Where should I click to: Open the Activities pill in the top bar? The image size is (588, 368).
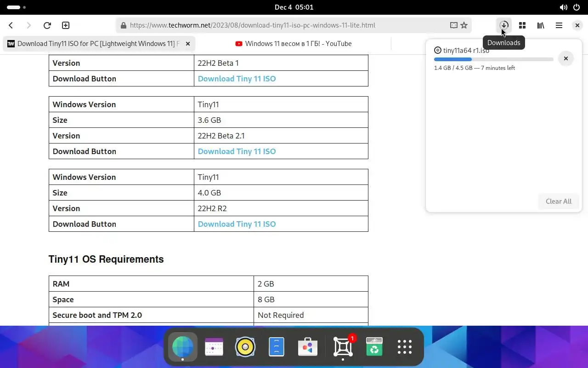point(17,7)
